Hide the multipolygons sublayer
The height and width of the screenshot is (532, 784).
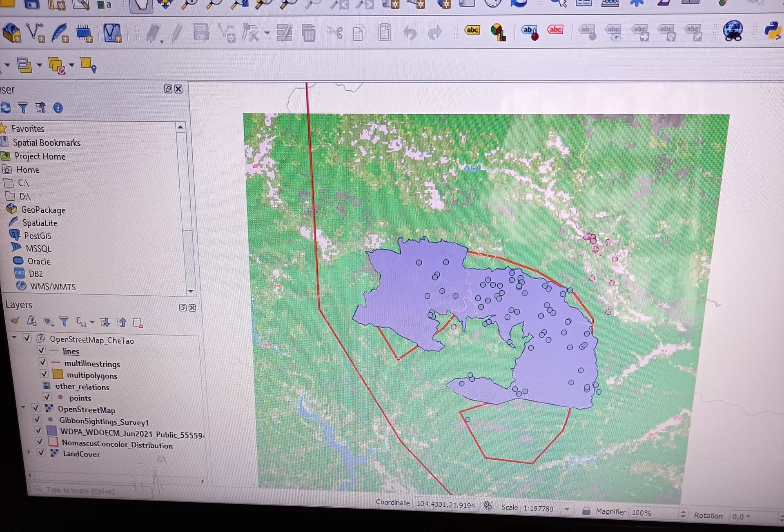click(44, 374)
